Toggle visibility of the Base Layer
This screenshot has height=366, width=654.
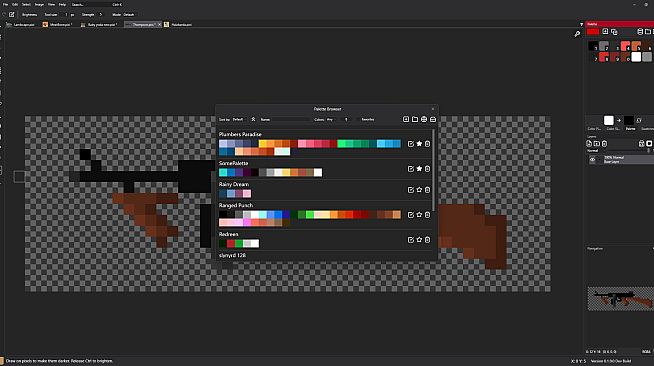click(592, 160)
